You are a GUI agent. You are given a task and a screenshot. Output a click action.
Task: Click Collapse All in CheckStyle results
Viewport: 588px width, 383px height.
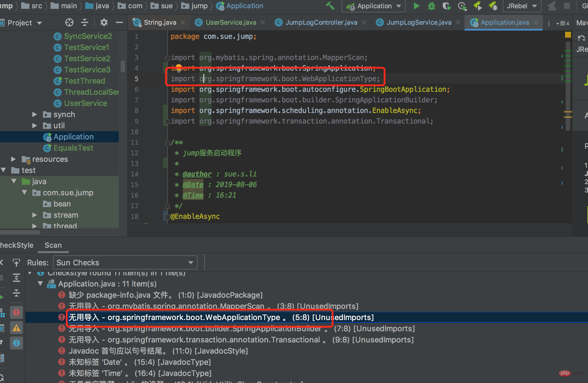click(x=16, y=293)
